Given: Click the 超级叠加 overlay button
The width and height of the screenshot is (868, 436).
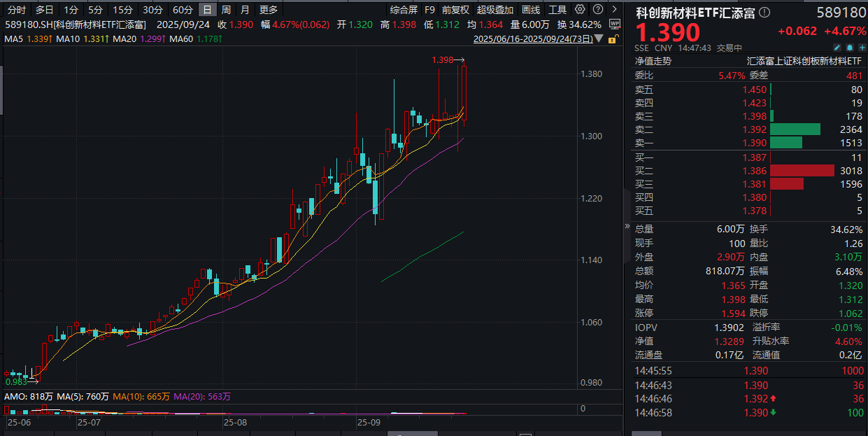Looking at the screenshot, I should point(495,10).
